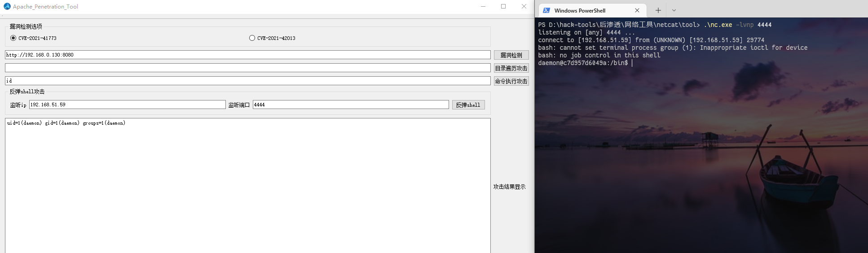Click the daemon@c7d957d6049a:/bin$ prompt in terminal
This screenshot has height=253, width=868.
(583, 63)
